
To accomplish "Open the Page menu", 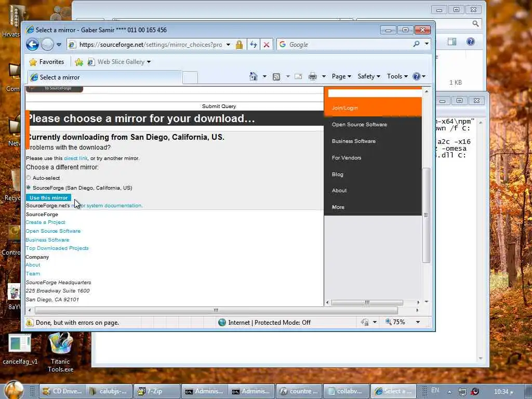I will point(341,76).
